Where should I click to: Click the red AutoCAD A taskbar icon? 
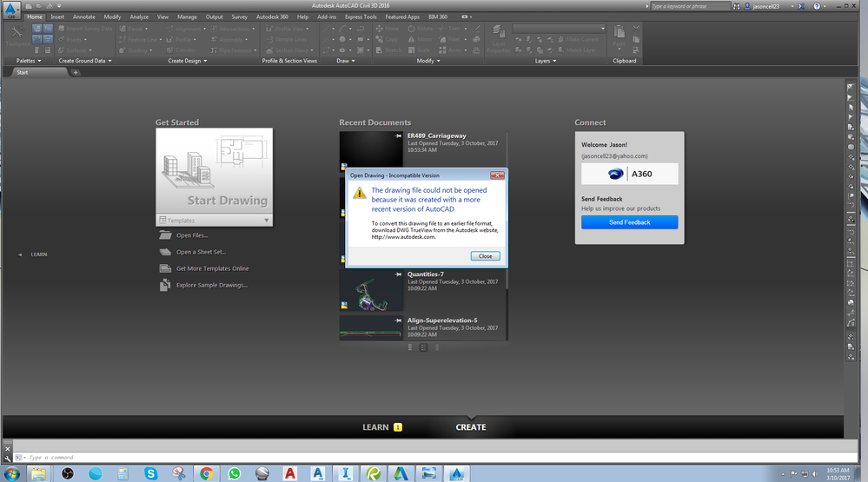(x=290, y=473)
